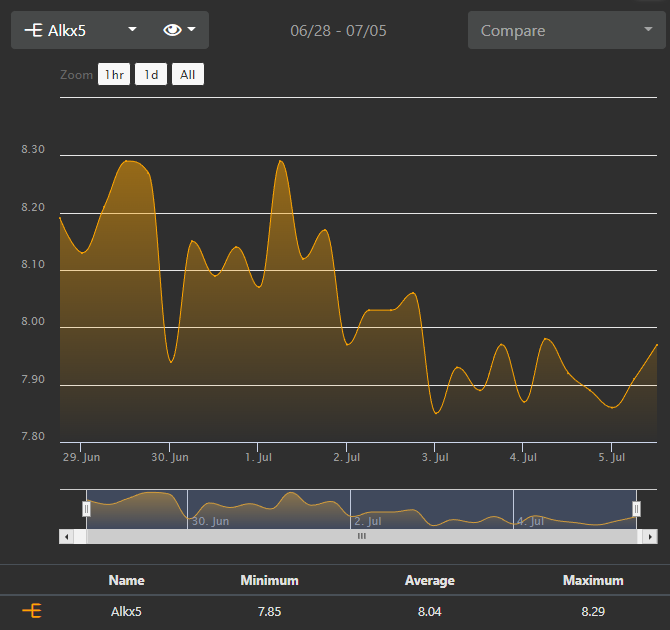Expand the arrow next to the eye icon

click(x=191, y=29)
